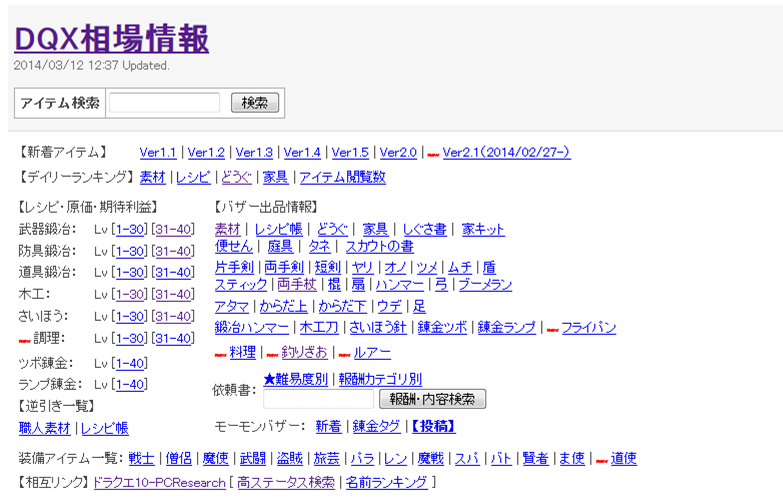Screen dimensions: 783x503
Task: Open レシピ帳 reverse lookup link
Action: pyautogui.click(x=104, y=428)
